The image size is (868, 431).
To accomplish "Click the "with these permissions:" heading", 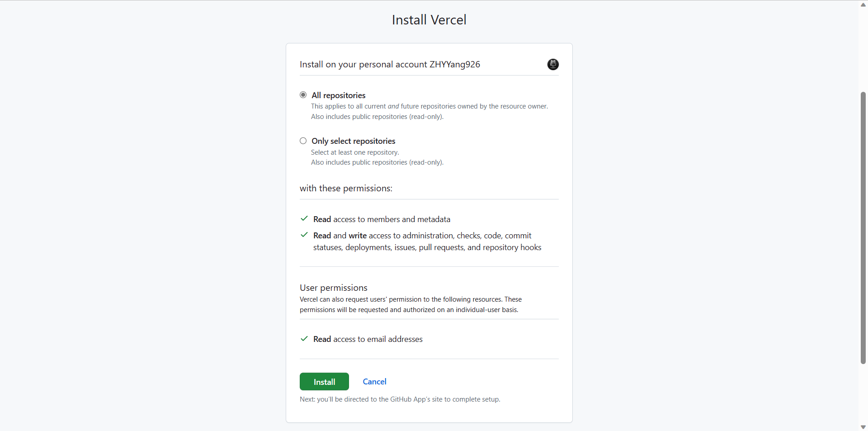I will click(346, 188).
